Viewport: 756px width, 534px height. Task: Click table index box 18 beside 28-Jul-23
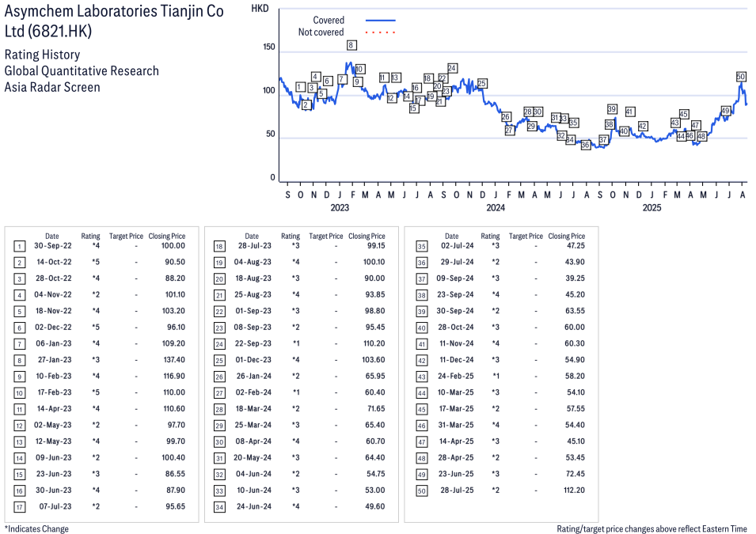click(219, 247)
